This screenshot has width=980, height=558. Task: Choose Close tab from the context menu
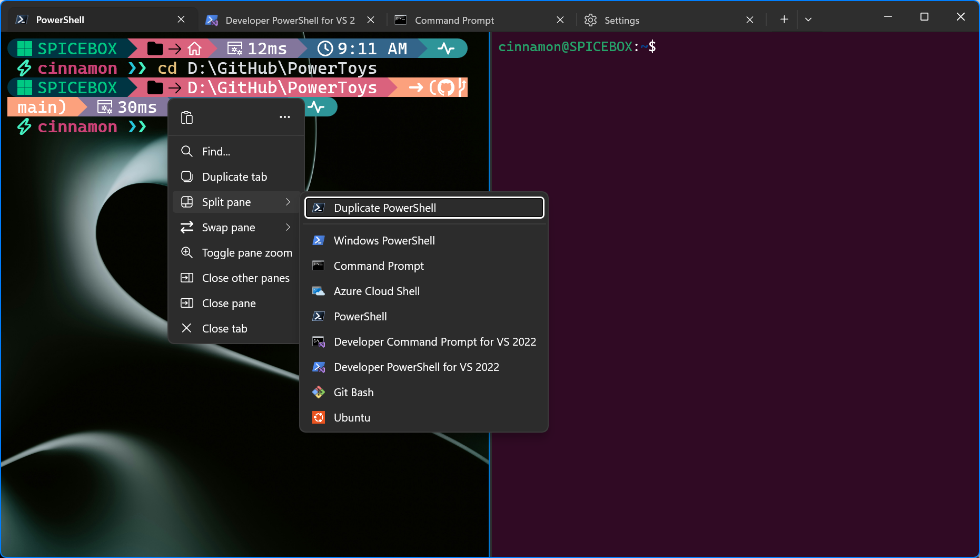(x=236, y=328)
